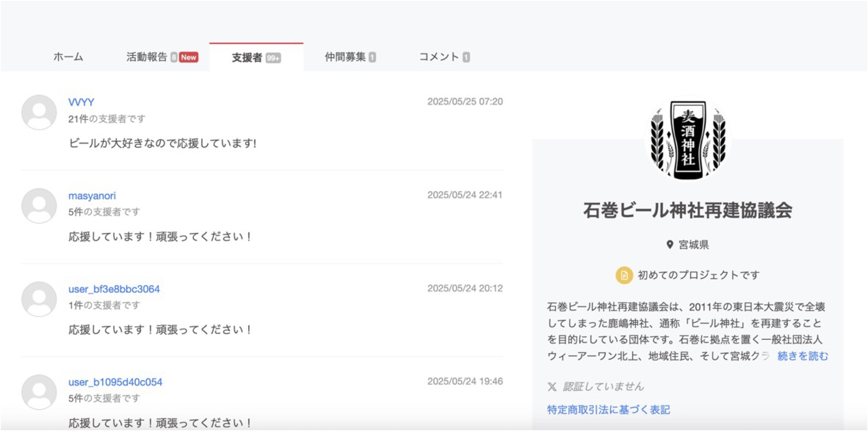Viewport: 868px width, 431px height.
Task: Open user_b1095d40c054 profile link
Action: [115, 382]
